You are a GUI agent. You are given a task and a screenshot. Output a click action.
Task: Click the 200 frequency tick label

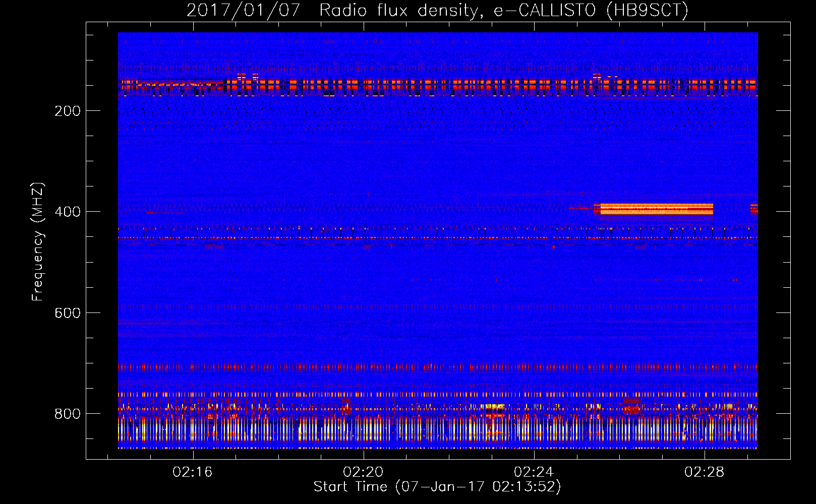(x=68, y=111)
